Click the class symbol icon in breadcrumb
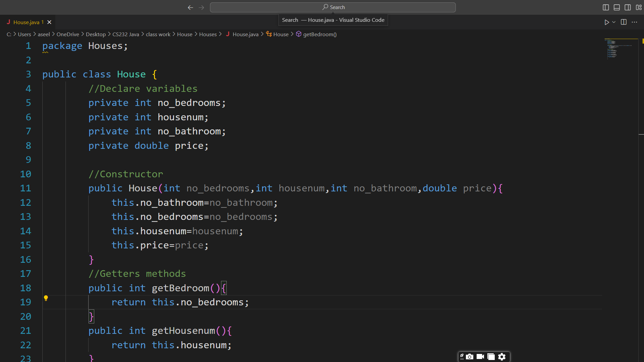 [269, 34]
